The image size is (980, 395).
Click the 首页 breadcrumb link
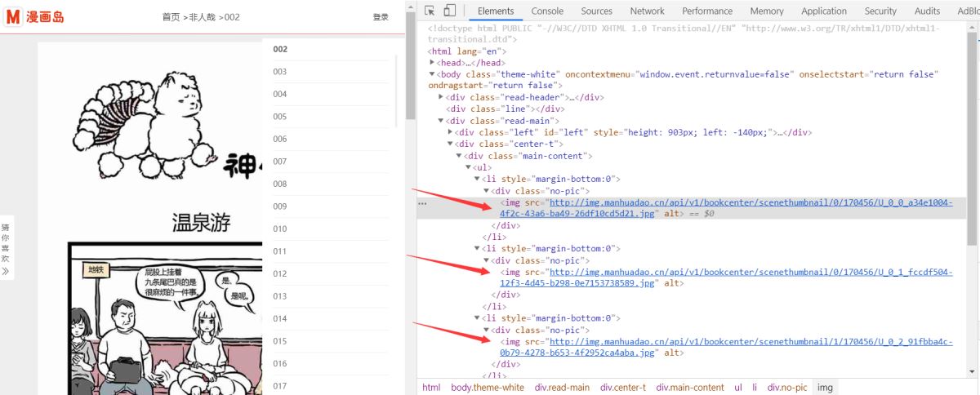point(171,17)
